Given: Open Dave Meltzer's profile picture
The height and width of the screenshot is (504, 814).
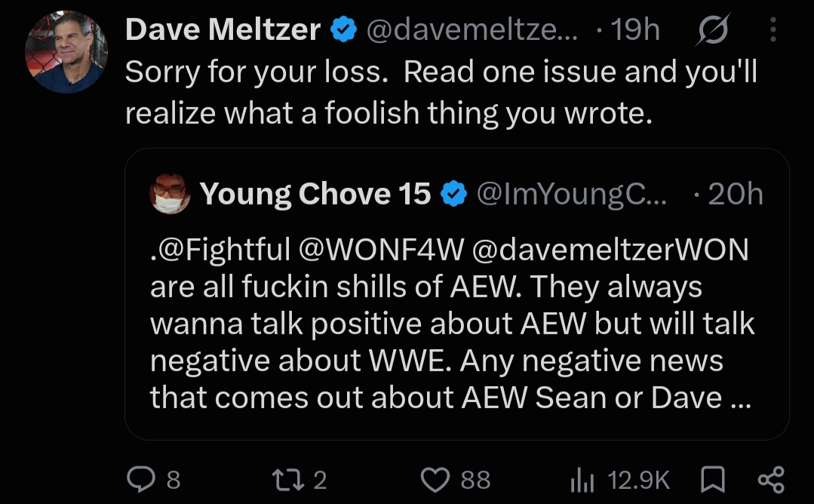Looking at the screenshot, I should (x=66, y=52).
